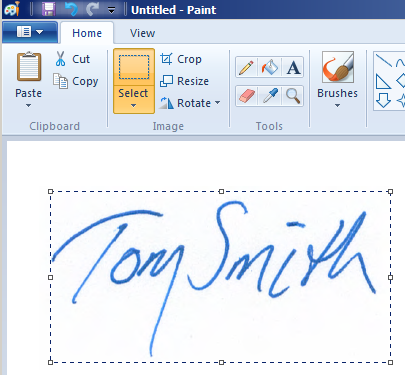Click the Paste clipboard icon
405x375 pixels.
click(x=29, y=67)
